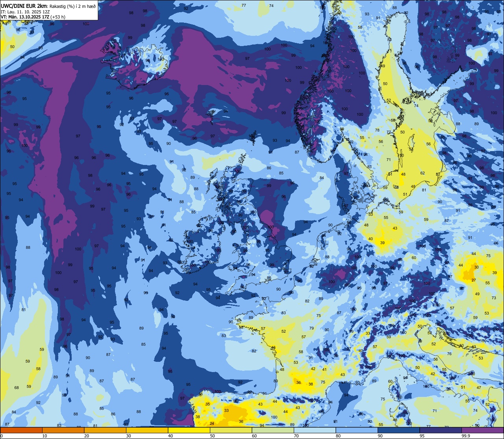
Task: Select the bright yellow 40–50 legend swatch
Action: pyautogui.click(x=189, y=430)
